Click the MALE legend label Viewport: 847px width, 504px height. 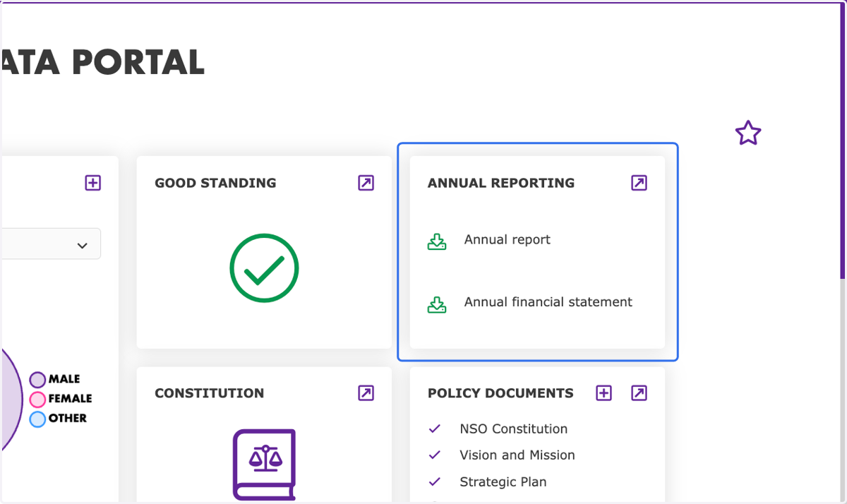tap(64, 379)
